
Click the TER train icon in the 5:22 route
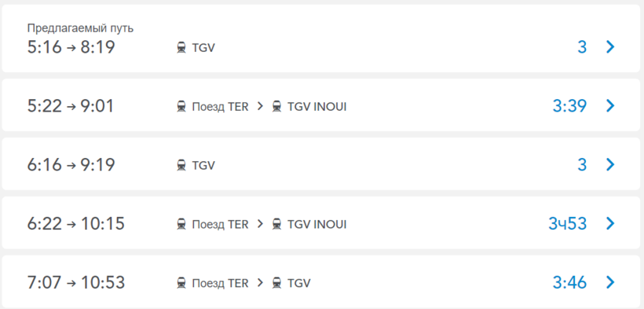tap(181, 107)
